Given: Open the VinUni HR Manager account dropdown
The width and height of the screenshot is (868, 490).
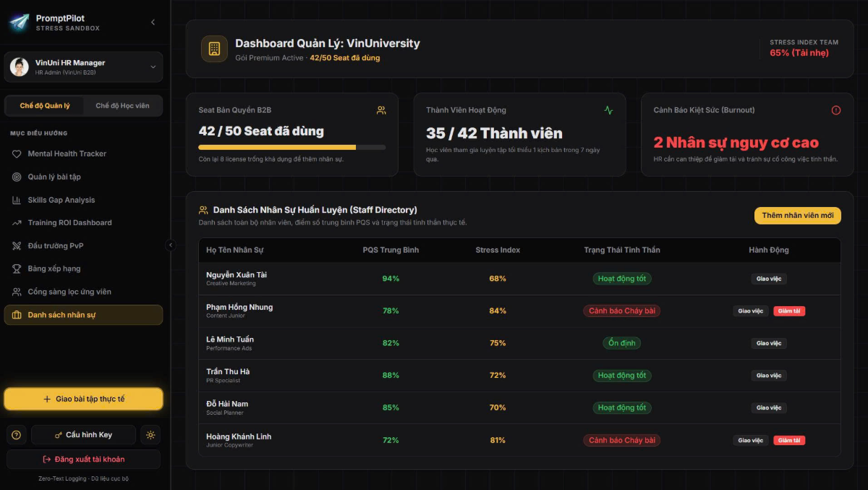Looking at the screenshot, I should [x=83, y=67].
